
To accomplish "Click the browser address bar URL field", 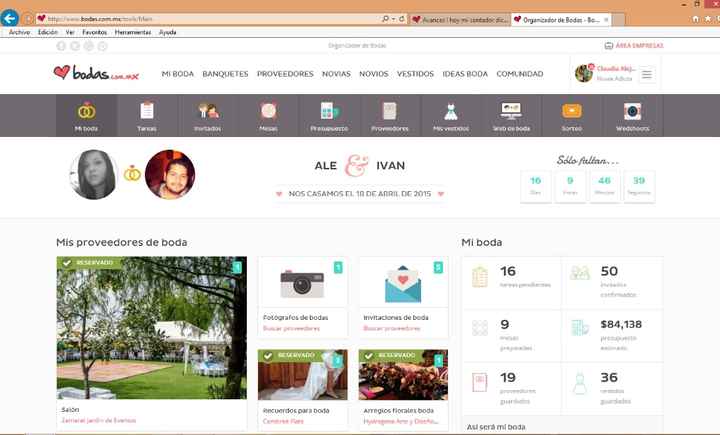I will click(210, 19).
